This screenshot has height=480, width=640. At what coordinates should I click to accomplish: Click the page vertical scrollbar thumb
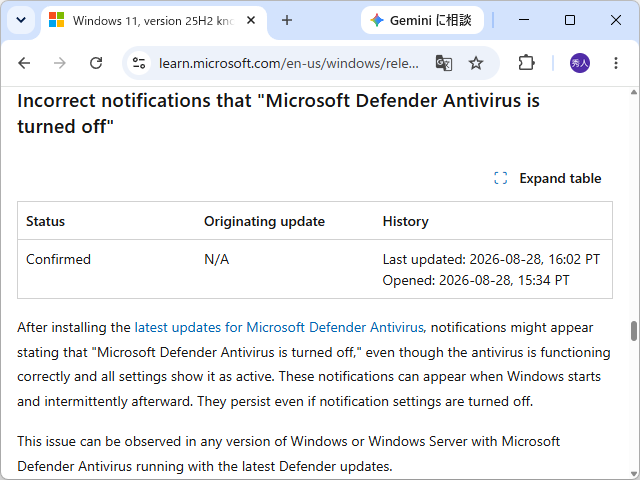(633, 331)
